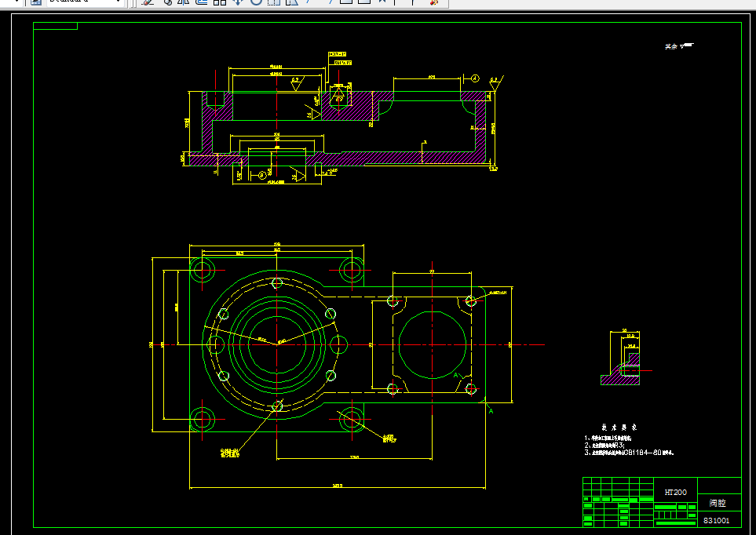Select section label A outside plan view corner
Image resolution: width=756 pixels, height=535 pixels.
pos(491,411)
